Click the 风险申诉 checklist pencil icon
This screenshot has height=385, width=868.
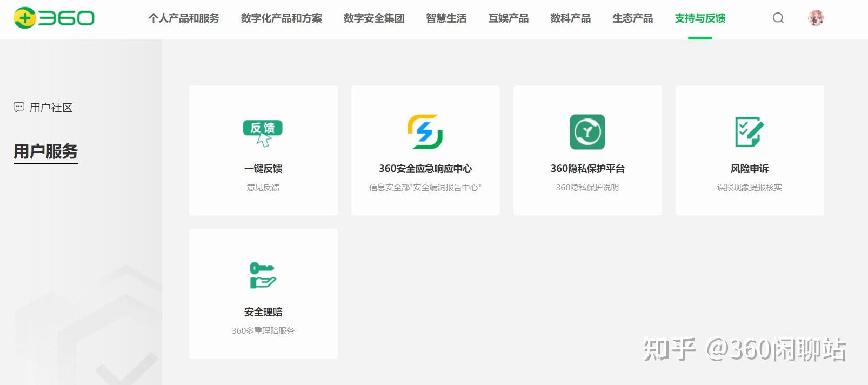coord(749,131)
